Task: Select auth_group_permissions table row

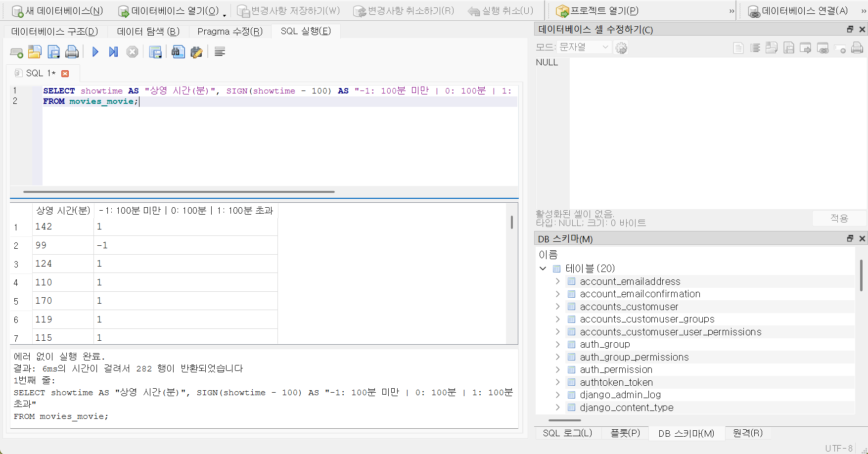Action: [634, 357]
